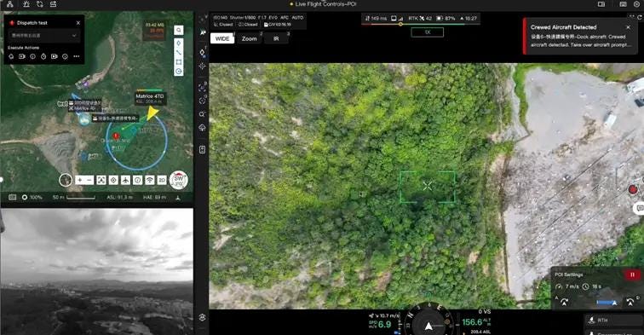The width and height of the screenshot is (644, 335).
Task: Zoom in on the map with plus button
Action: pyautogui.click(x=79, y=180)
